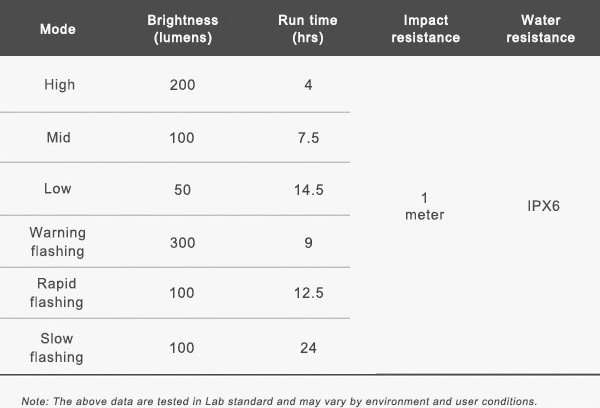600x408 pixels.
Task: Click the lab standard note text
Action: (279, 401)
